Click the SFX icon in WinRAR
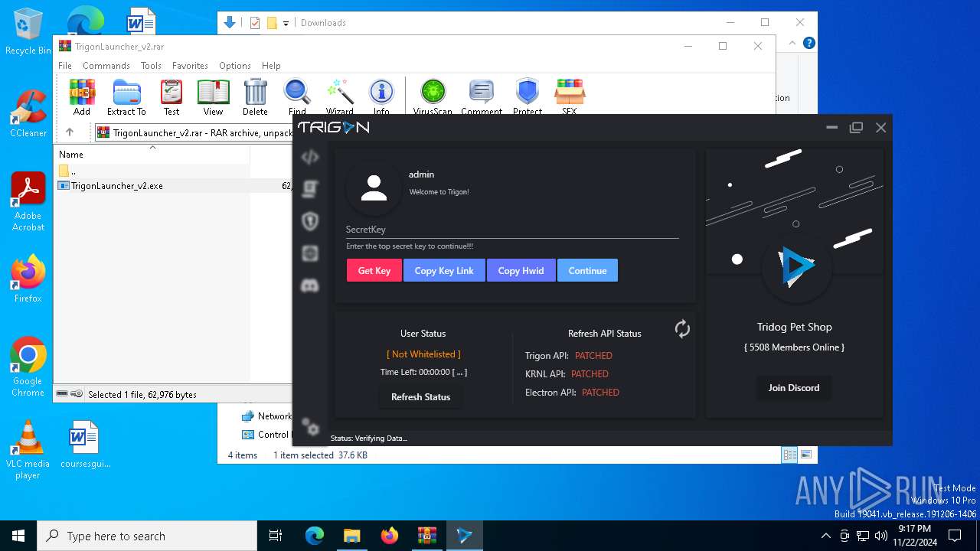 coord(570,97)
